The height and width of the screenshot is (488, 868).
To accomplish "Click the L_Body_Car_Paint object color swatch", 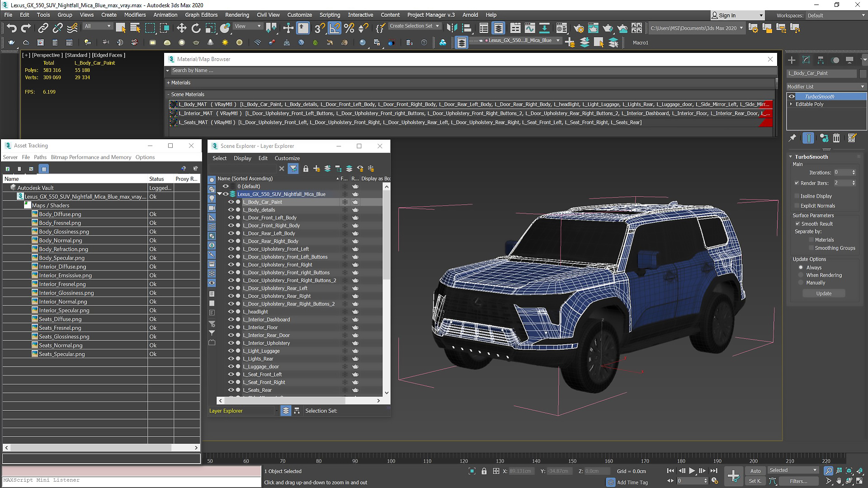I will point(863,73).
